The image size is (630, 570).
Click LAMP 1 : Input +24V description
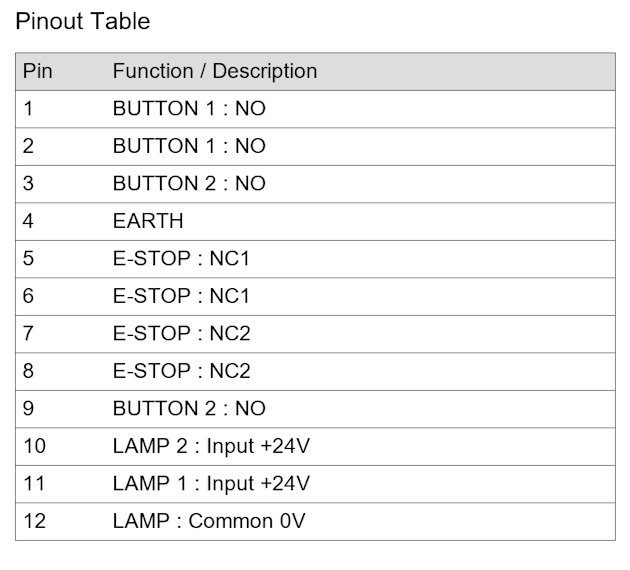(x=211, y=484)
